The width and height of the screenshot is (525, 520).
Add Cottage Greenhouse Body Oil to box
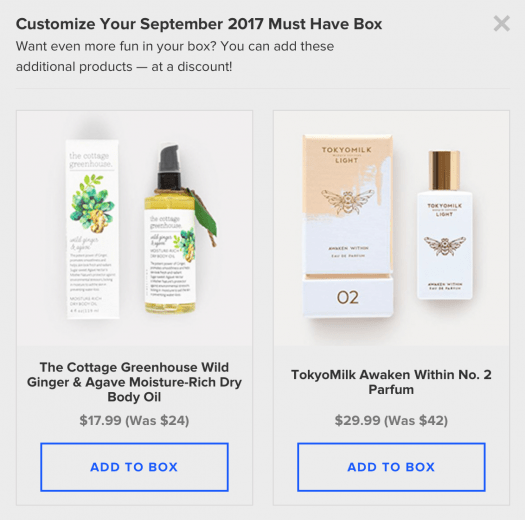134,467
